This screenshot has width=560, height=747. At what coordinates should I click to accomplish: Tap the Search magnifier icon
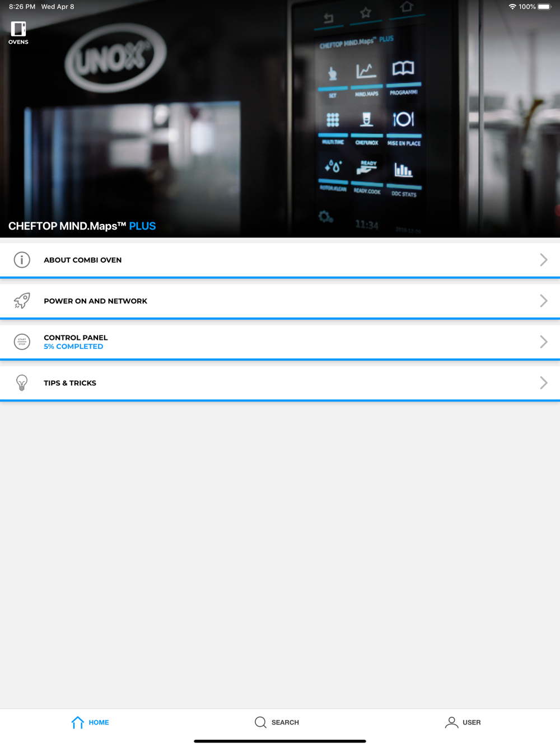click(x=260, y=722)
